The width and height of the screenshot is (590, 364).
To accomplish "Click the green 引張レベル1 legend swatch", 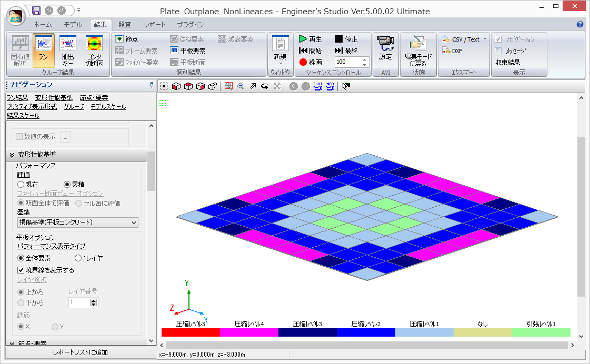I will click(542, 332).
